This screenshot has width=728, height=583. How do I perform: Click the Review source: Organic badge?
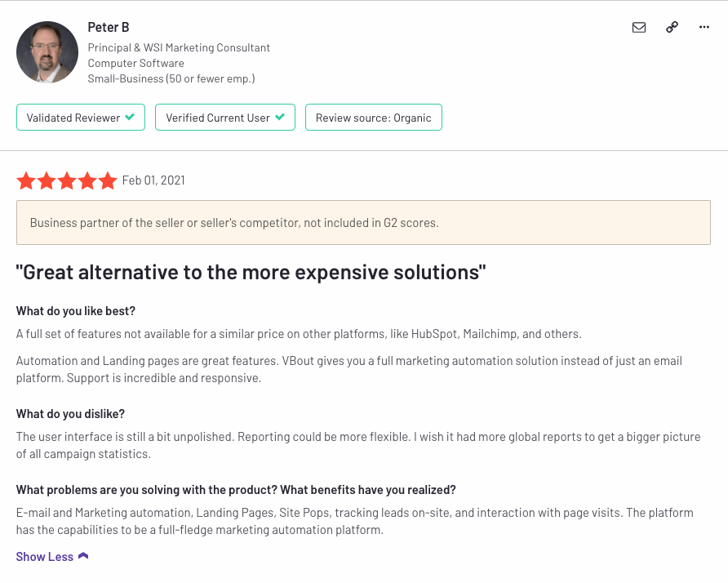click(374, 118)
